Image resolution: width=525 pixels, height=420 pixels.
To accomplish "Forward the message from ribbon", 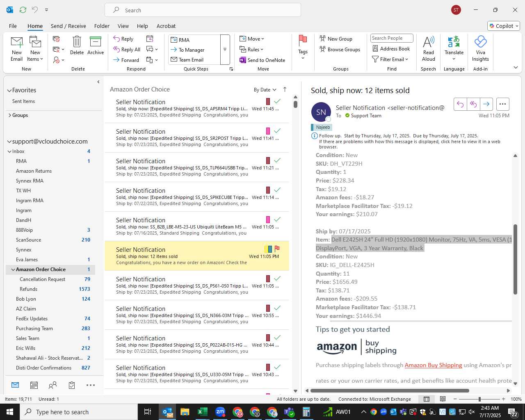I will point(126,60).
